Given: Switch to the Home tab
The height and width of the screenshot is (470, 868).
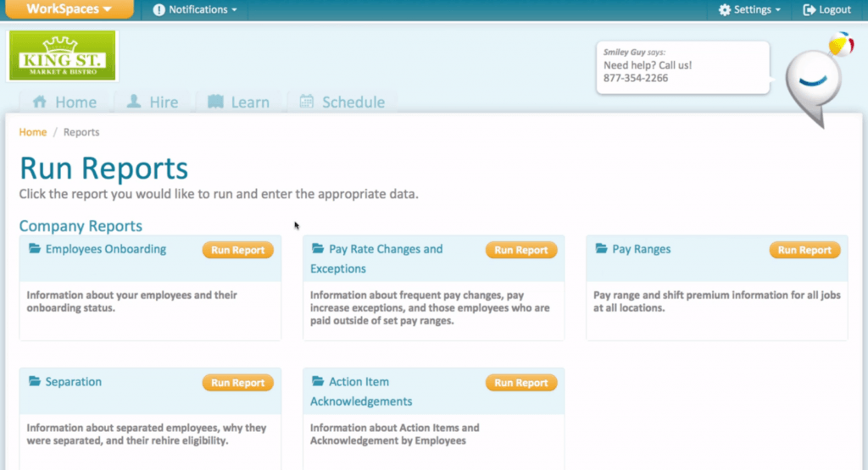Looking at the screenshot, I should click(64, 102).
